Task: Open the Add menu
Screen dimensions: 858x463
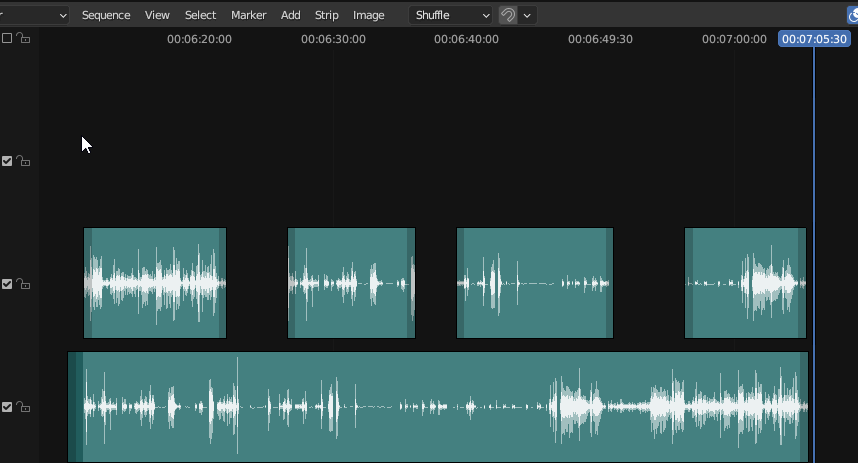Action: 290,15
